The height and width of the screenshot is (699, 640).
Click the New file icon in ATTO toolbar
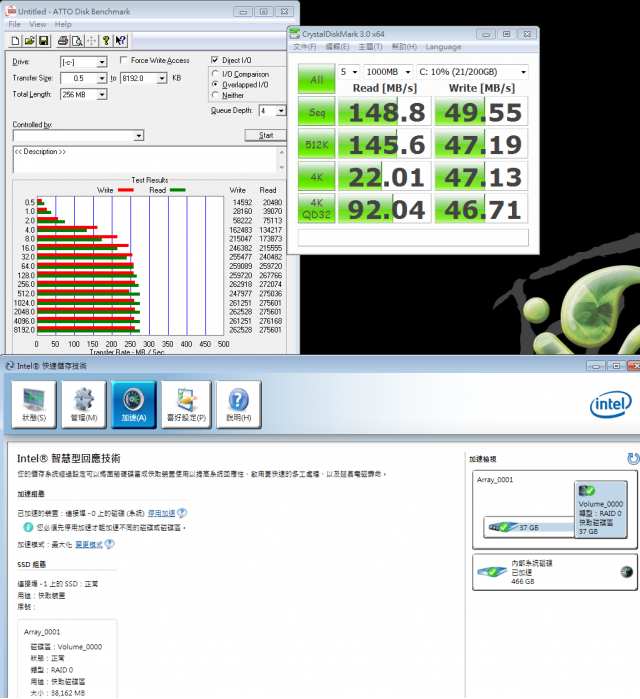15,41
